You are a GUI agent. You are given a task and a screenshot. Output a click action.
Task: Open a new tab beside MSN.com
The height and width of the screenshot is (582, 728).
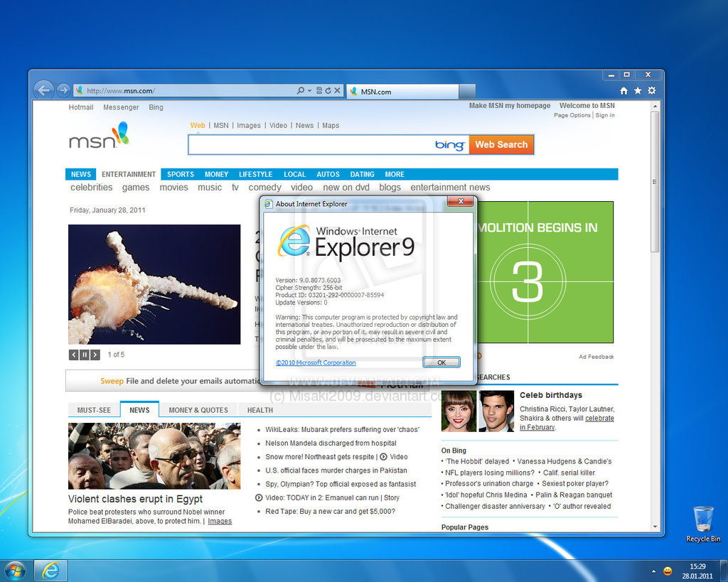(x=467, y=92)
